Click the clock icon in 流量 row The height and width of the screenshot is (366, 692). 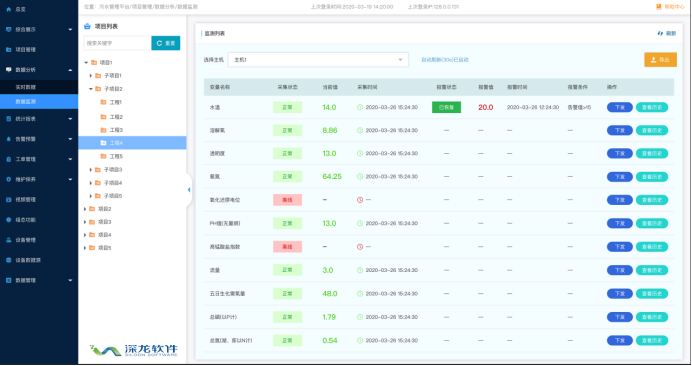point(360,270)
